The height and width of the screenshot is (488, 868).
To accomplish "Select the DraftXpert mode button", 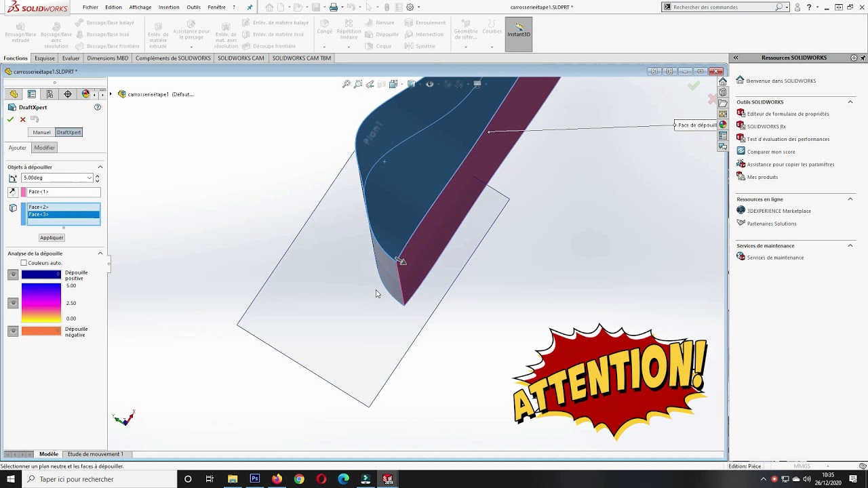I will tap(68, 132).
